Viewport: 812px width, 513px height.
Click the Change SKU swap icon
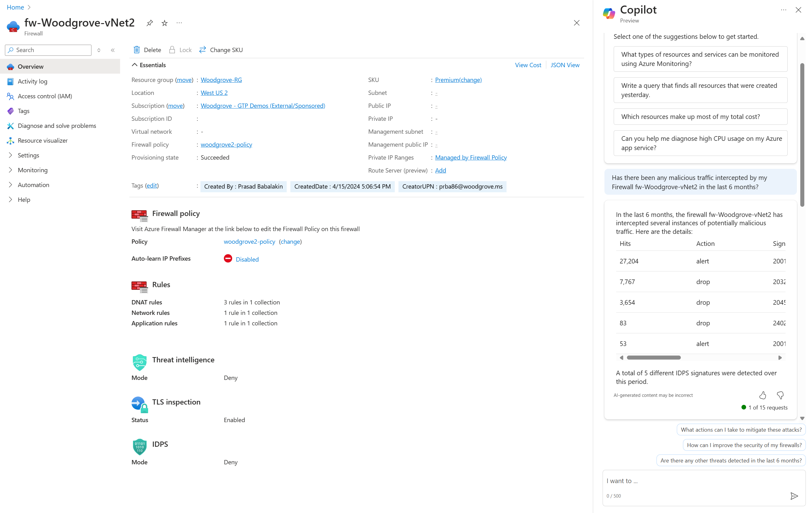pos(203,50)
